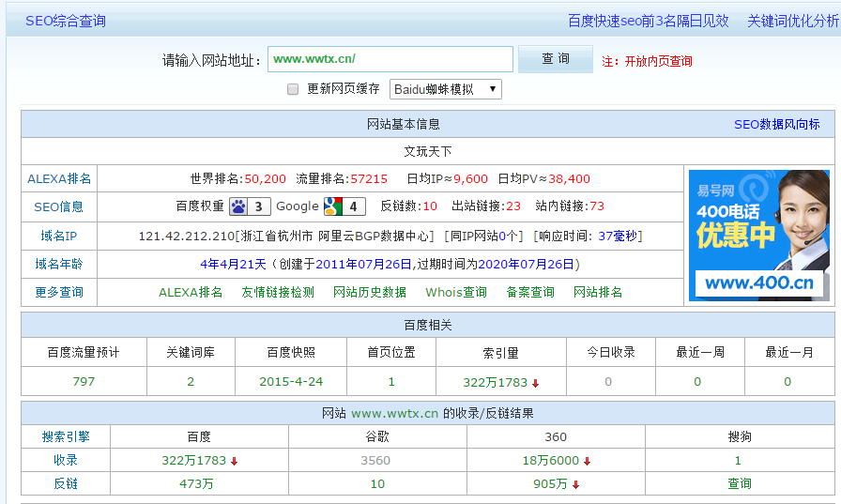Focus the website address input field
This screenshot has width=841, height=504.
390,59
